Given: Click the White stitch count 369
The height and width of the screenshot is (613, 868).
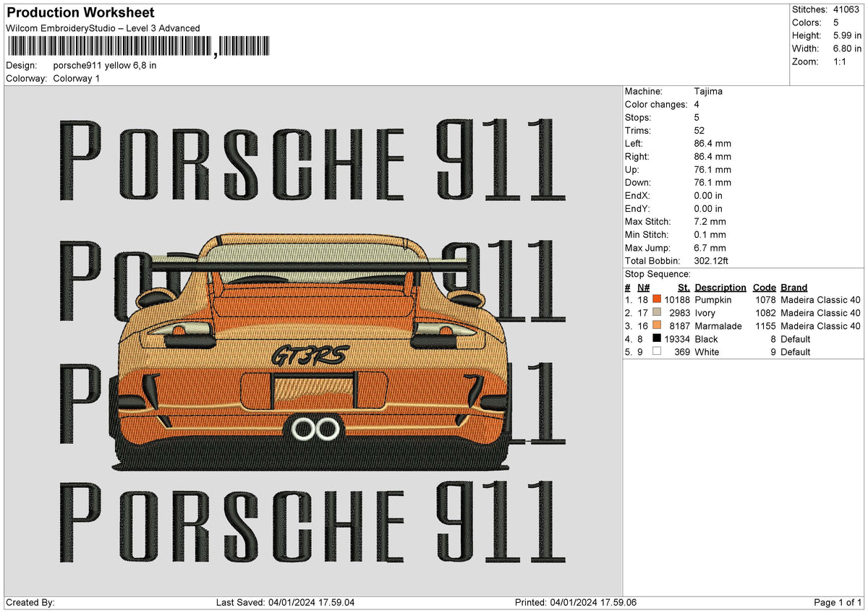Looking at the screenshot, I should (682, 351).
